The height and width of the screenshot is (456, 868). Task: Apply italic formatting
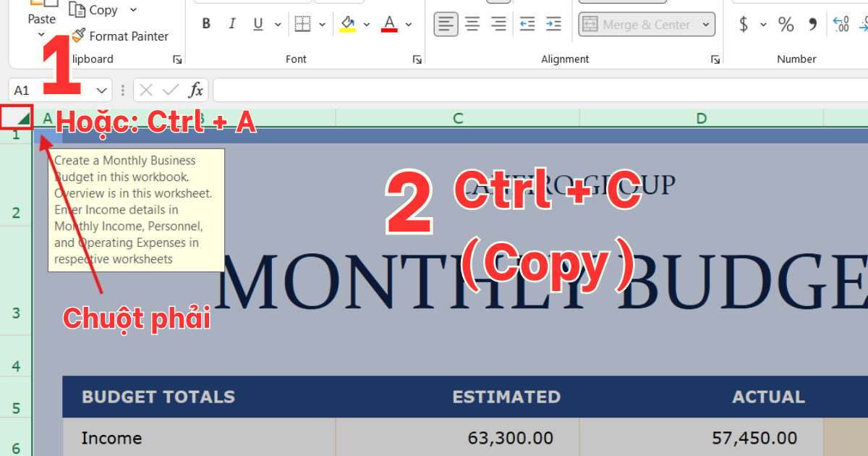tap(231, 23)
